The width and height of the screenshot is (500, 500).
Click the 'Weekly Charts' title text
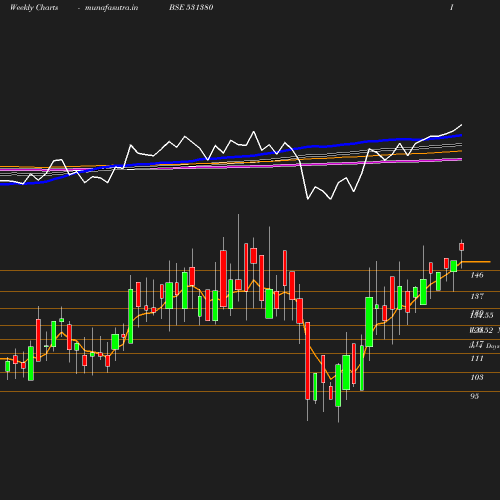(34, 8)
